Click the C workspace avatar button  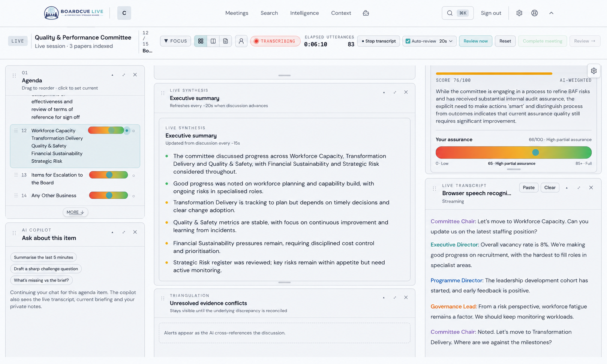[124, 13]
